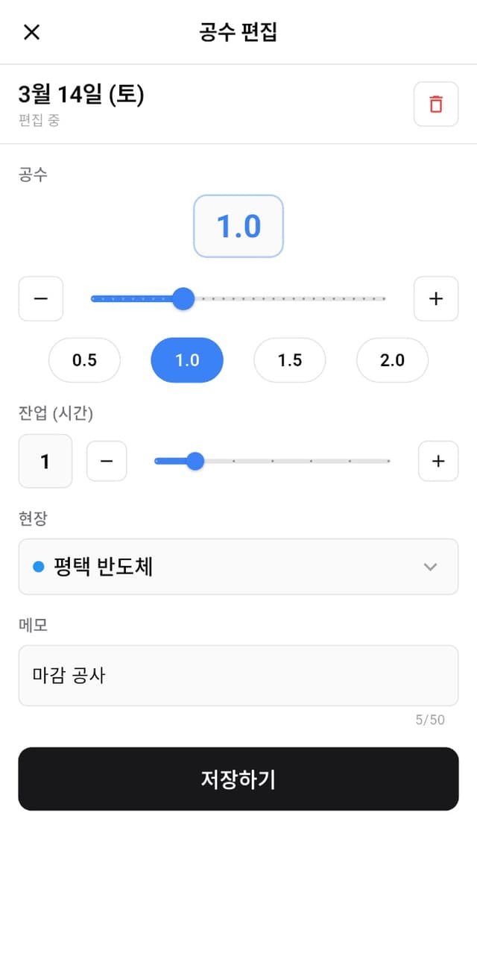Tap the minus icon beside overtime hours
This screenshot has height=980, width=477.
tap(106, 461)
